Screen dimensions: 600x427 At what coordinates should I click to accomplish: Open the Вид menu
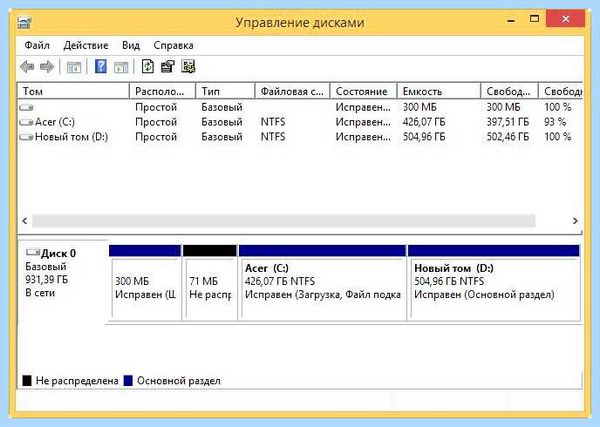131,46
